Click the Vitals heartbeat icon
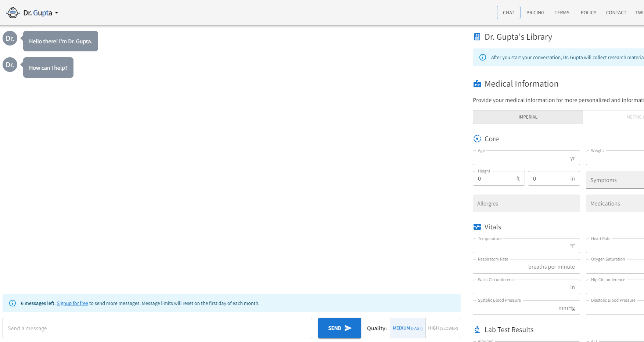This screenshot has width=644, height=342. point(477,227)
